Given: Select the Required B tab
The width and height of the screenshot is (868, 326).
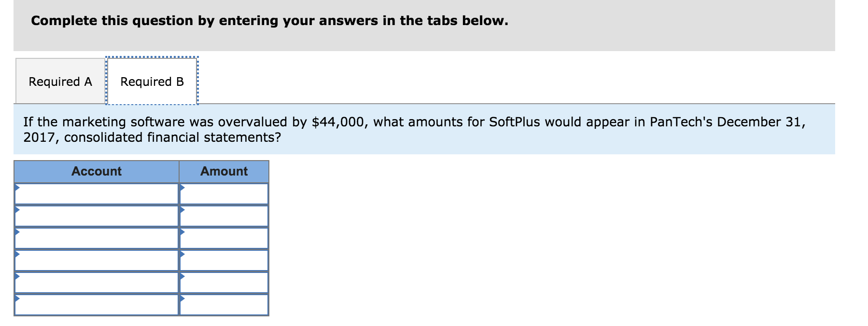Looking at the screenshot, I should coord(152,81).
